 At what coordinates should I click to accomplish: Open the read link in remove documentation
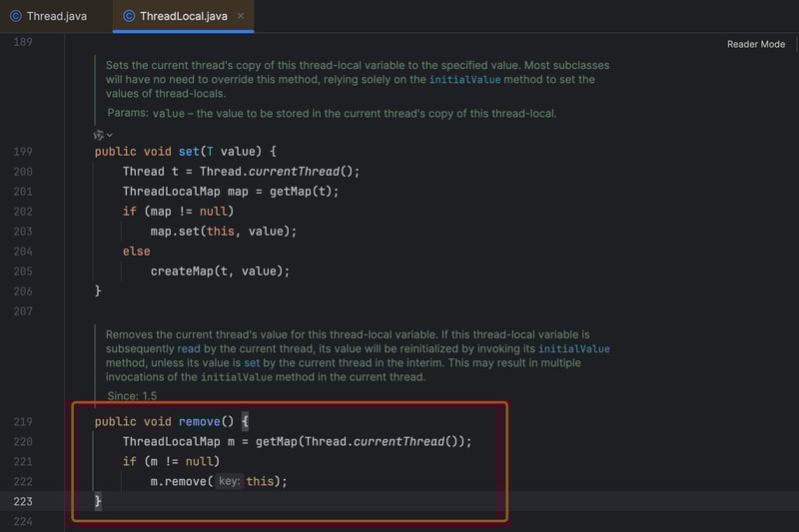tap(189, 348)
